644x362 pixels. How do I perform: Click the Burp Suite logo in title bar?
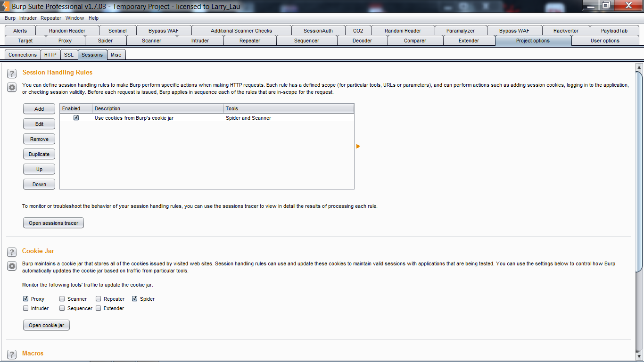pyautogui.click(x=6, y=7)
